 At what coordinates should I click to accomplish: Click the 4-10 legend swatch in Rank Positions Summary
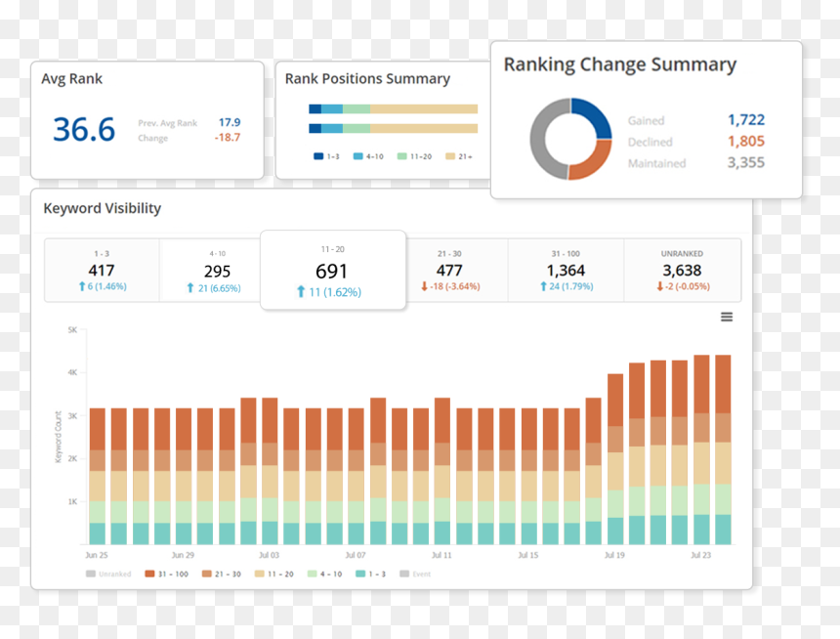point(357,156)
